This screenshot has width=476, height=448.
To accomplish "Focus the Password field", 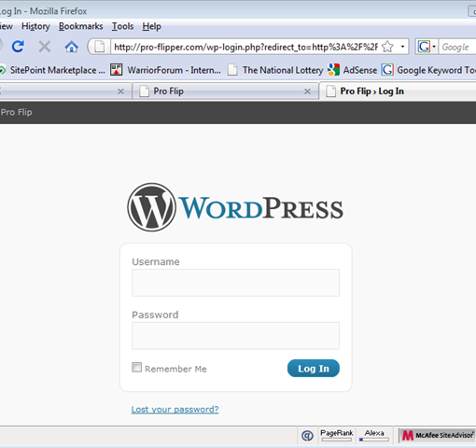I will click(235, 336).
